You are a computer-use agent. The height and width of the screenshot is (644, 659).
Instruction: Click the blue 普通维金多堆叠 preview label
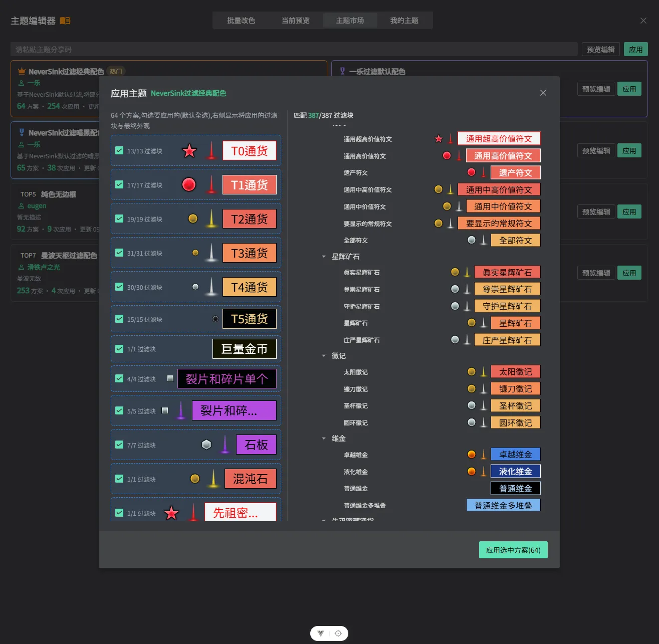(x=504, y=505)
